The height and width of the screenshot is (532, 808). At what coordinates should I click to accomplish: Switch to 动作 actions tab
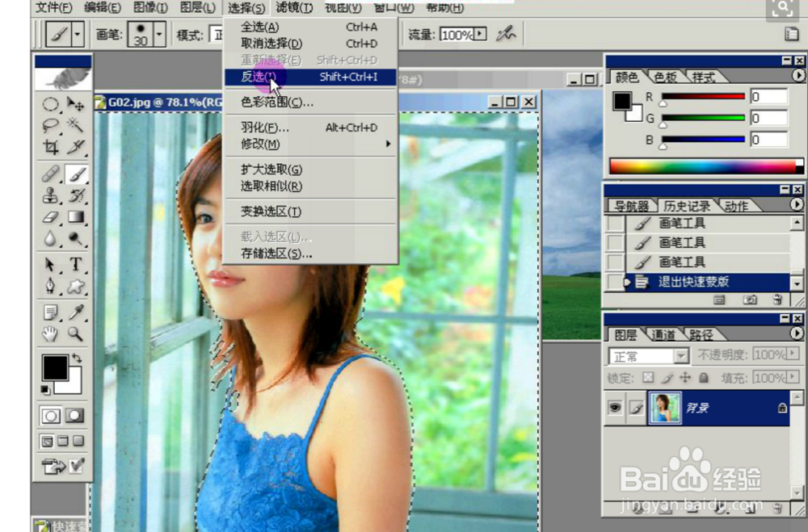coord(736,206)
